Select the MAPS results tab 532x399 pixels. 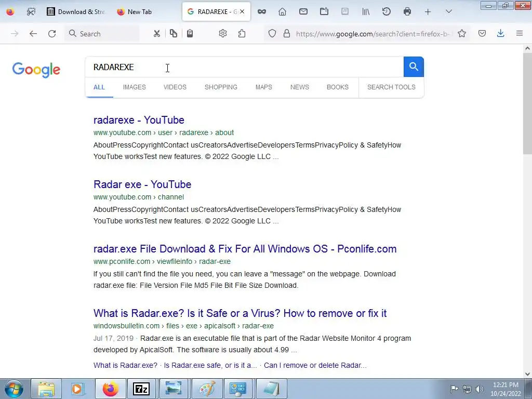click(x=263, y=87)
